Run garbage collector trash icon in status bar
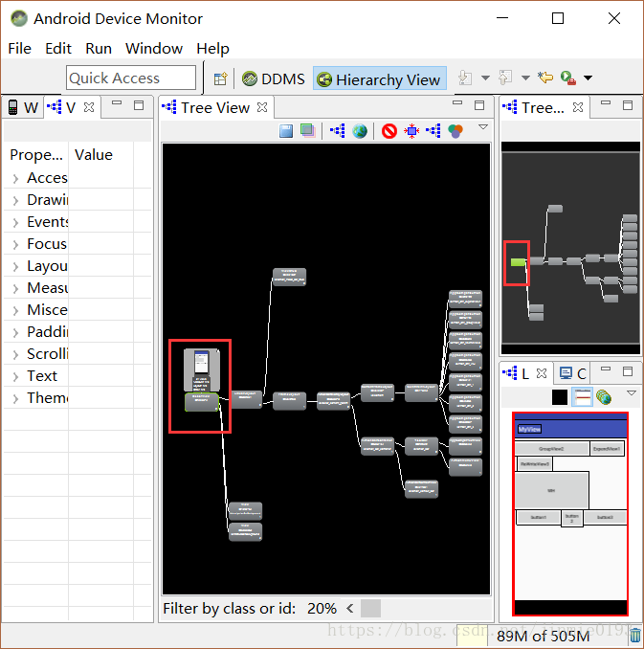Image resolution: width=644 pixels, height=649 pixels. click(x=635, y=636)
